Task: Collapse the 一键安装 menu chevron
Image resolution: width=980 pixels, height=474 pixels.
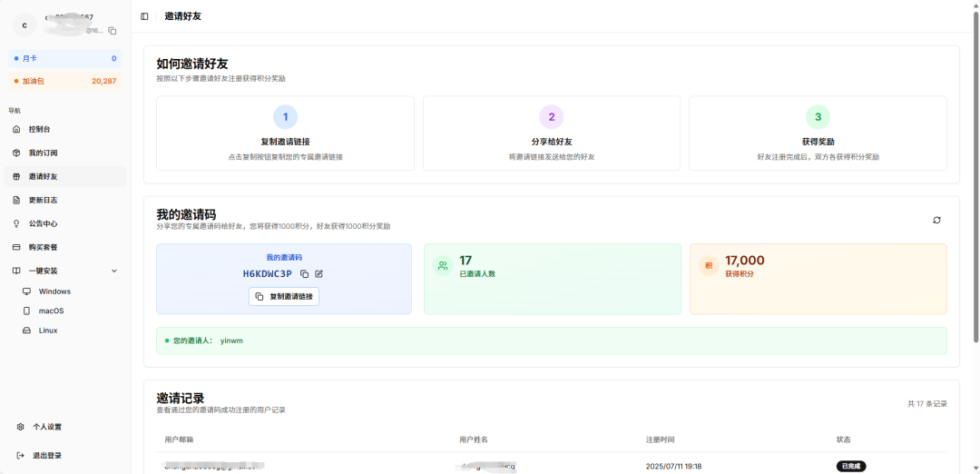Action: [114, 271]
